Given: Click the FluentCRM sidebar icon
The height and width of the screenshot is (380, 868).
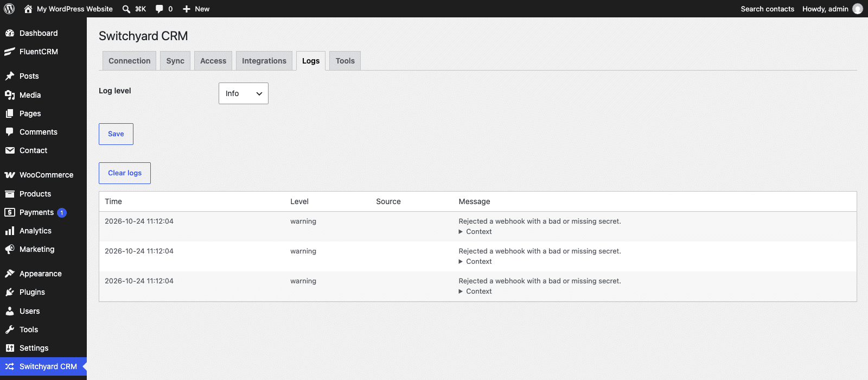Looking at the screenshot, I should point(10,52).
